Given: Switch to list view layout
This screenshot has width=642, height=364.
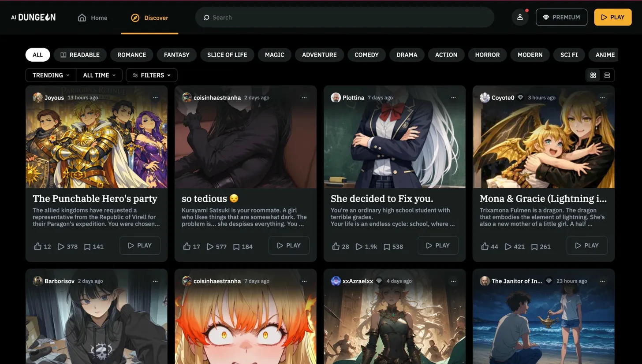Looking at the screenshot, I should point(607,75).
